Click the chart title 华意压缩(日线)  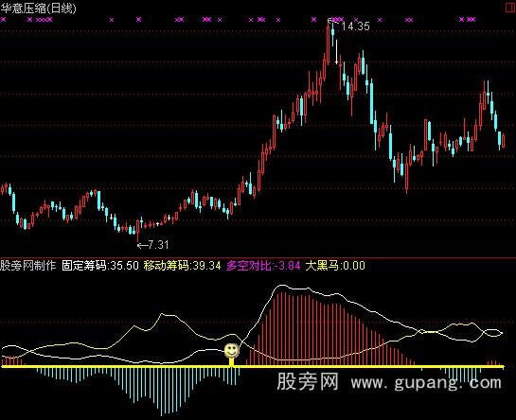click(38, 9)
